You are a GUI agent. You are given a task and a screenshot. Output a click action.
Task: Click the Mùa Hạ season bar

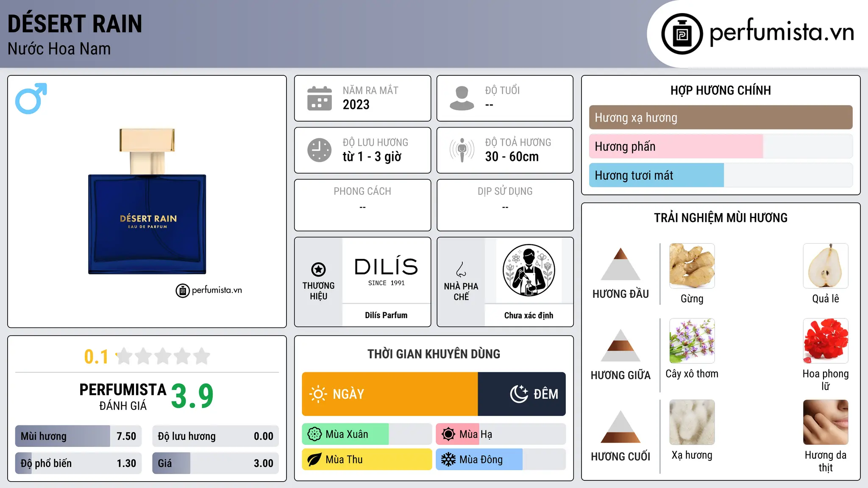tap(501, 434)
